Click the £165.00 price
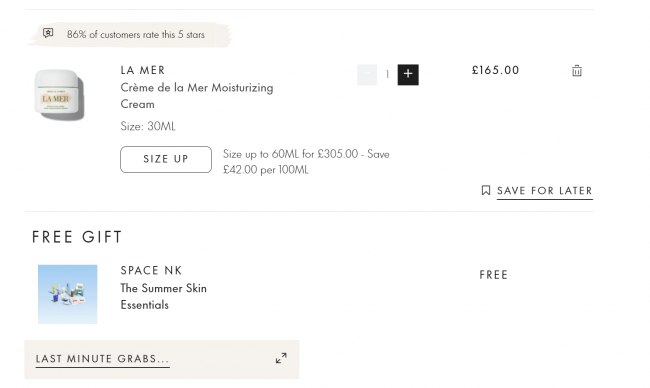 point(495,70)
